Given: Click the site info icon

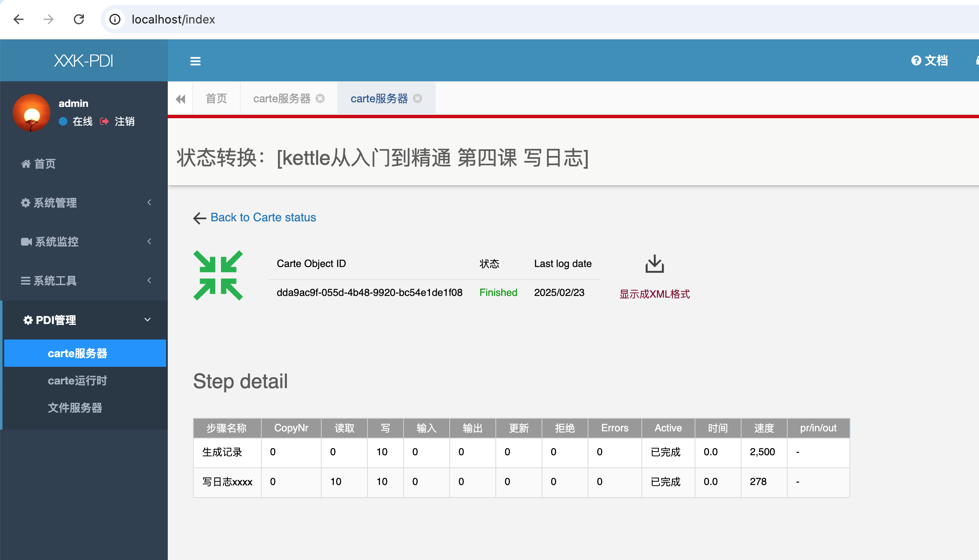Looking at the screenshot, I should pos(115,19).
